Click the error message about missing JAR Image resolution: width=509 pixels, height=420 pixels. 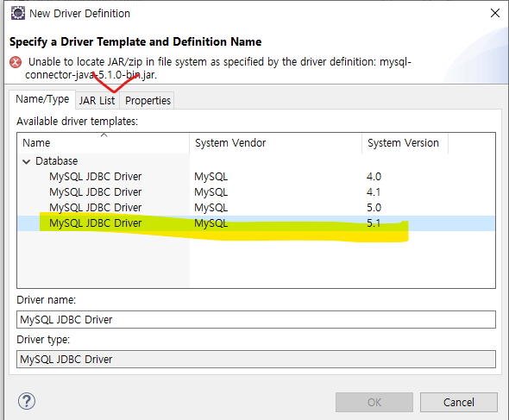[x=218, y=68]
